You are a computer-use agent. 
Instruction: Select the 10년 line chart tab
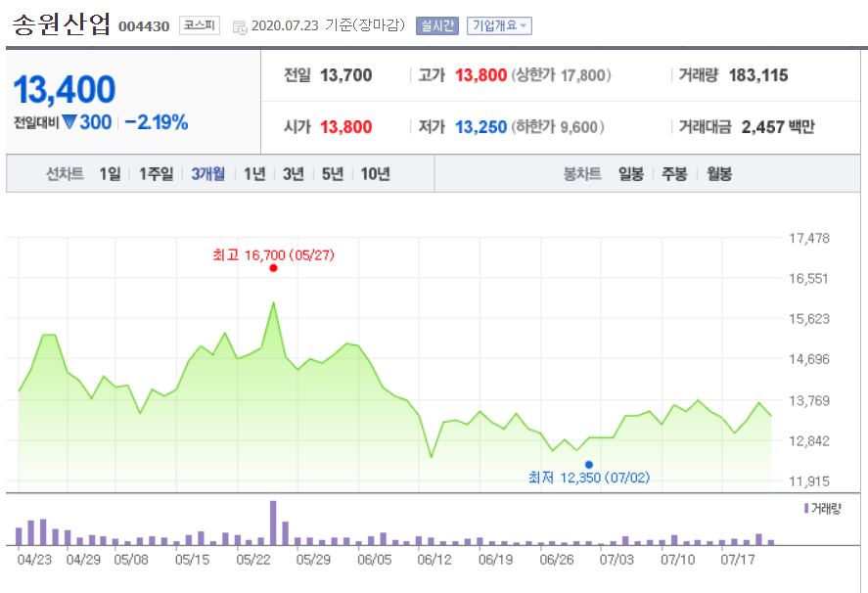376,174
